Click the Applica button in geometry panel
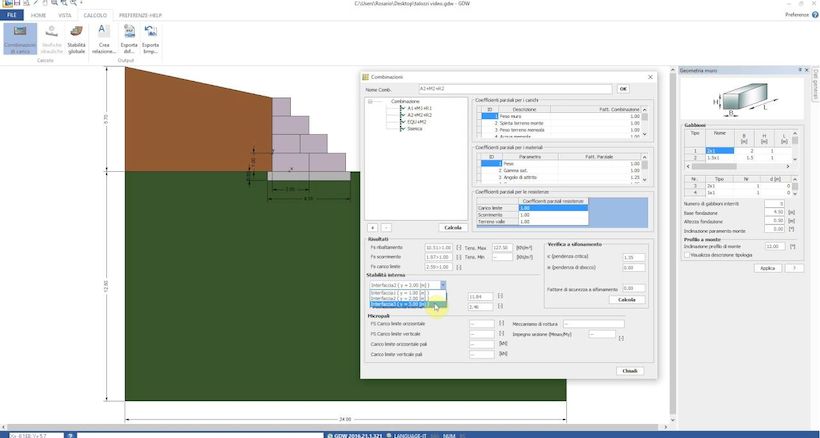This screenshot has height=438, width=820. click(x=767, y=268)
